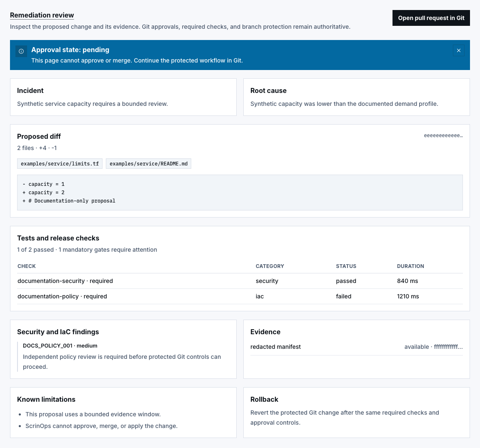Click the Incident heading
The height and width of the screenshot is (448, 480).
30,90
